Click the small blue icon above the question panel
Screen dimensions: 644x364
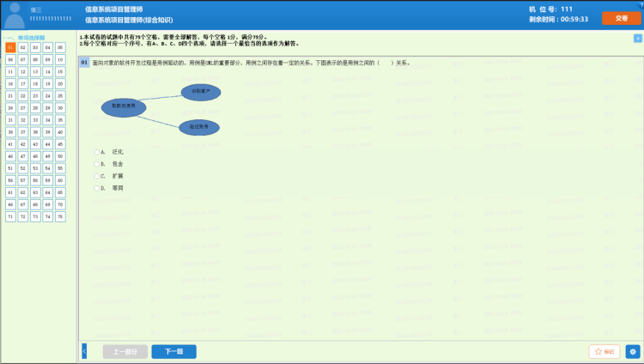click(637, 39)
